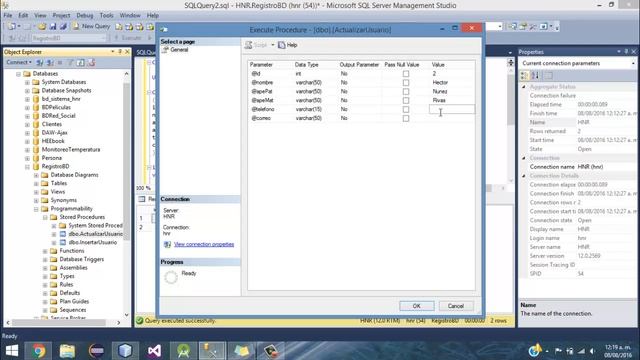640x360 pixels.
Task: Select dbo.InsertarUsuario stored procedure
Action: pos(92,242)
